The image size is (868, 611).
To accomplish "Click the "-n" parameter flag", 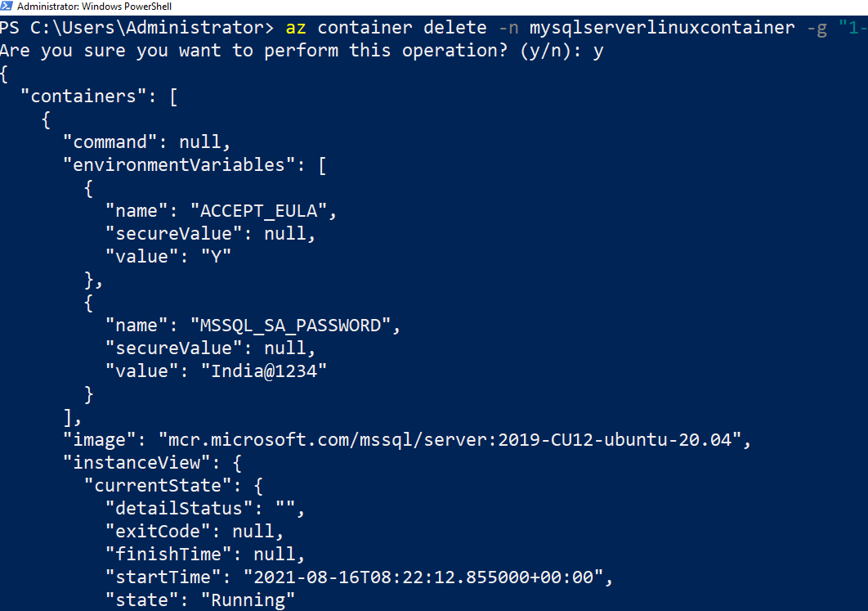I will pyautogui.click(x=508, y=28).
